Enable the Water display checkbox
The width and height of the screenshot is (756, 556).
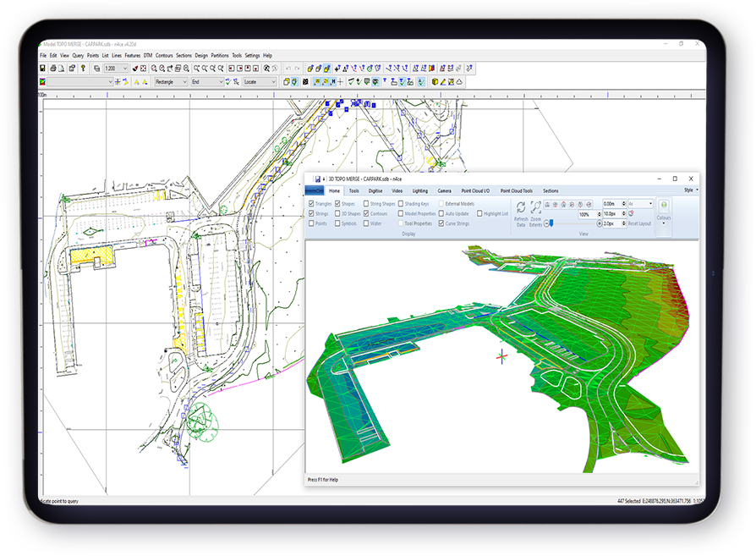coord(367,223)
